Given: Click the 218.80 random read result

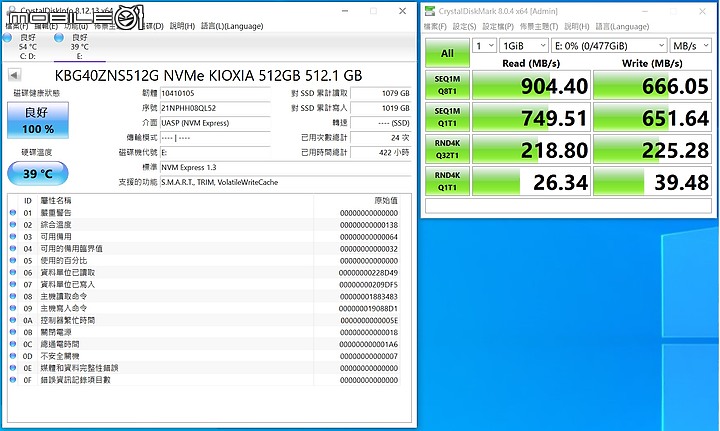Looking at the screenshot, I should pos(531,150).
